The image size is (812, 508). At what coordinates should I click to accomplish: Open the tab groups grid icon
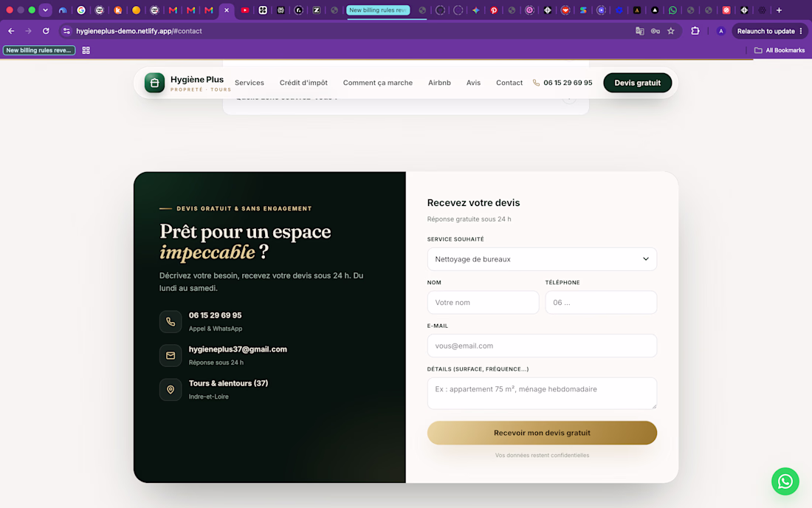86,50
